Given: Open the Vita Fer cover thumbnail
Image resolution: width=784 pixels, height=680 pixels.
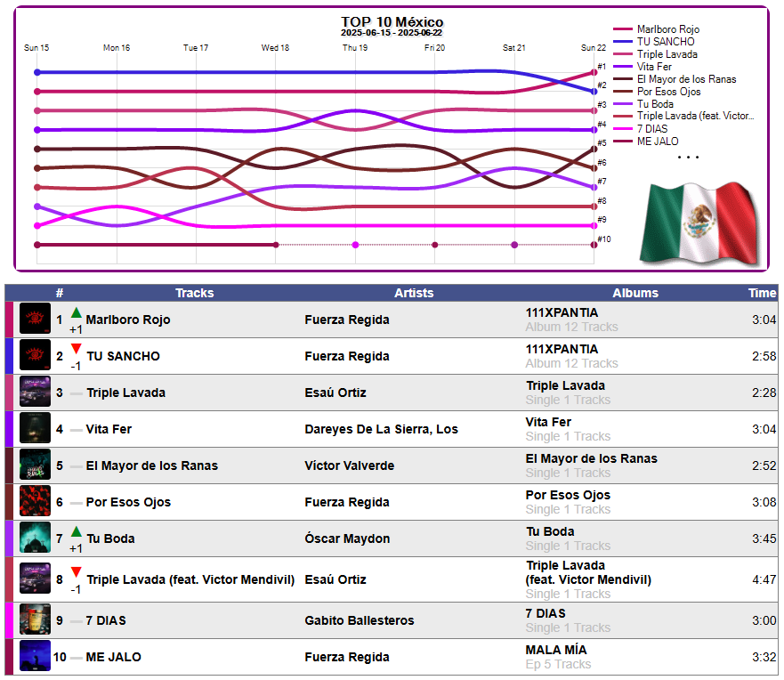Looking at the screenshot, I should (35, 428).
